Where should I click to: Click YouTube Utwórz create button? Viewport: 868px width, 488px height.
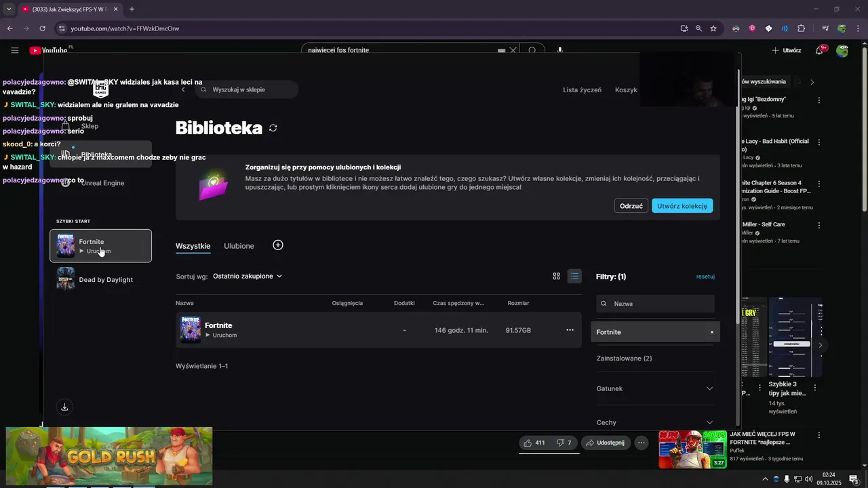coord(786,50)
